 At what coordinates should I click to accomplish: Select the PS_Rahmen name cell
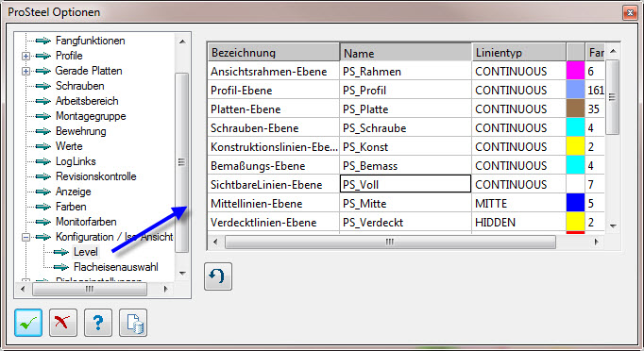pyautogui.click(x=405, y=71)
